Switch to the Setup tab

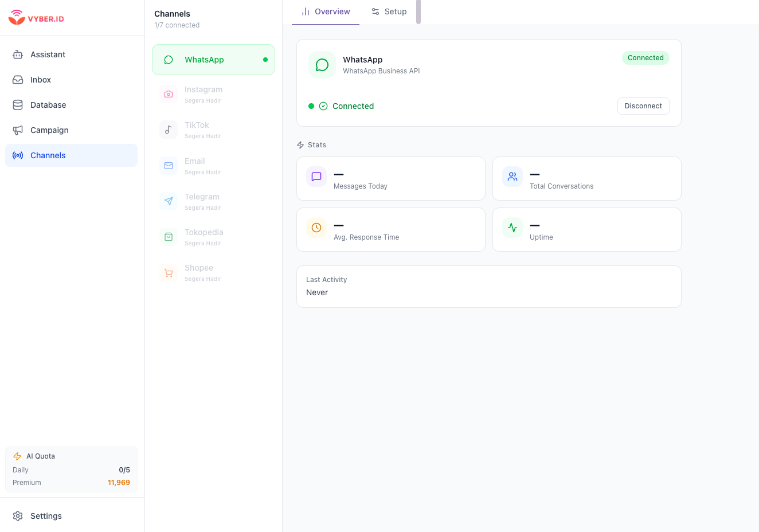(389, 12)
